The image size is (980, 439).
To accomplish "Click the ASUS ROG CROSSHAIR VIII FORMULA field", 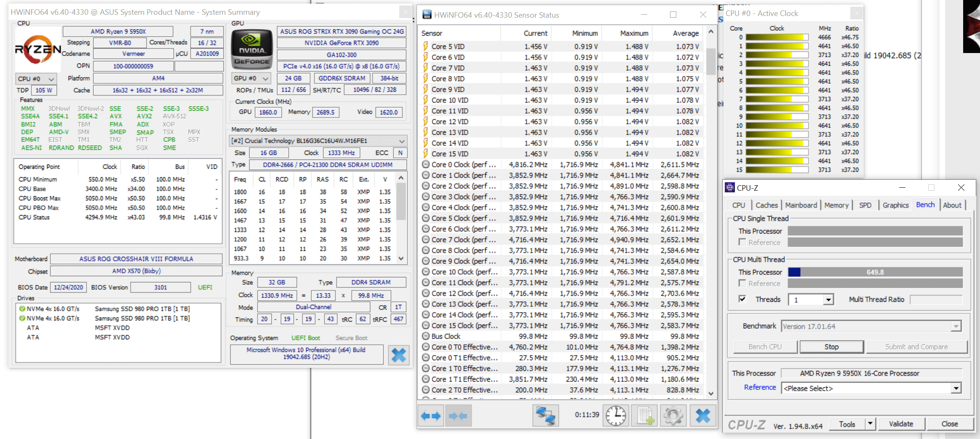I will click(136, 259).
